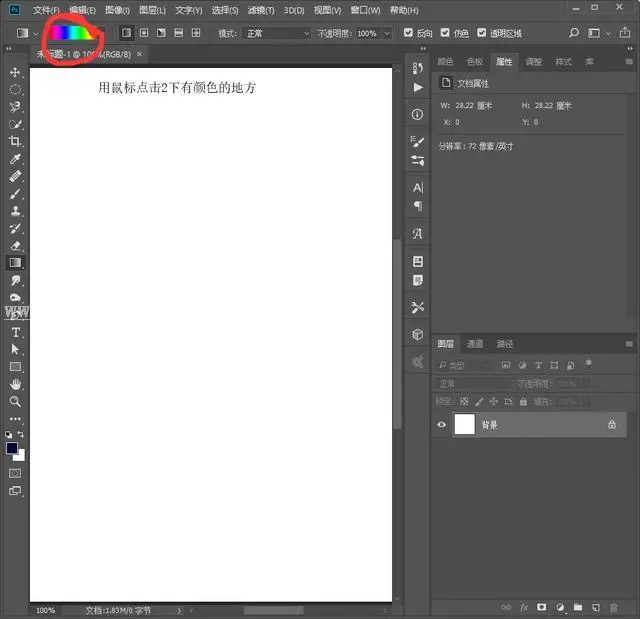
Task: Open the 3D panel cube icon
Action: click(x=417, y=335)
